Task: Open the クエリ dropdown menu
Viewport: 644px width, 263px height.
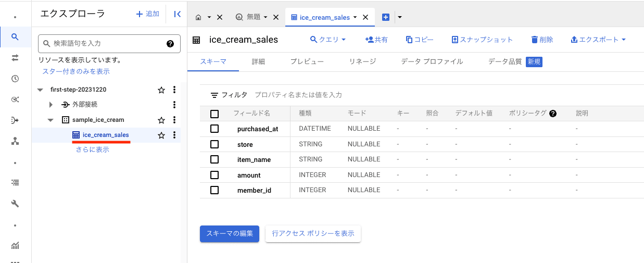Action: pos(328,40)
